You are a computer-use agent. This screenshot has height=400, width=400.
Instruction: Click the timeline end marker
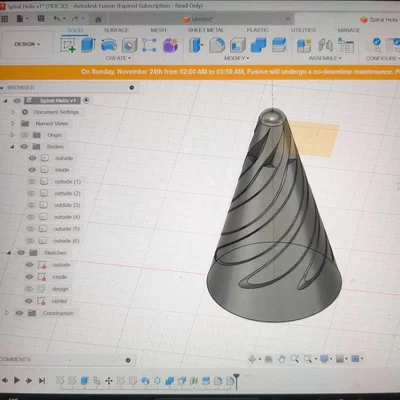236,381
